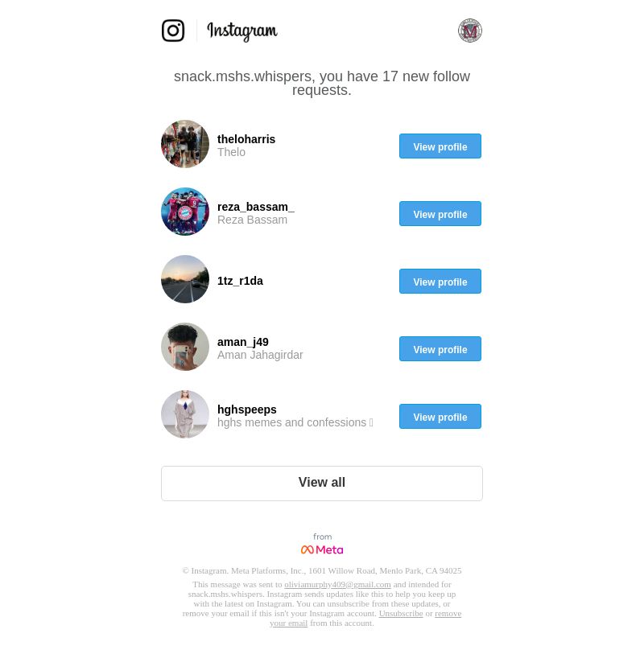Screen dimensions: 644x646
Task: View profile of hghspeeps
Action: click(440, 416)
